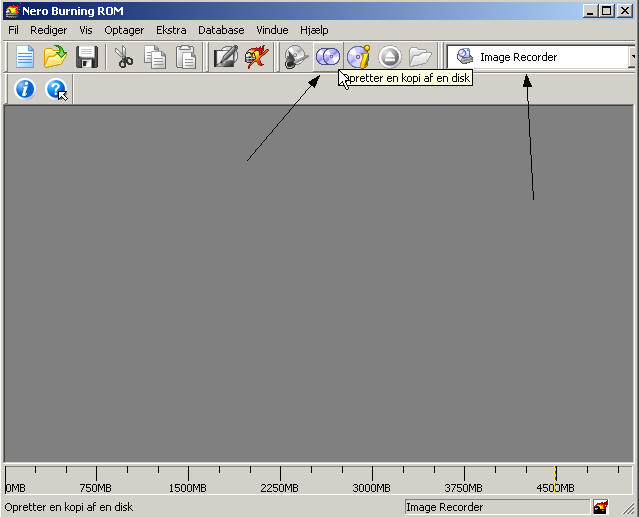Click the window resize grip at the corner
The height and width of the screenshot is (517, 639).
pyautogui.click(x=629, y=508)
